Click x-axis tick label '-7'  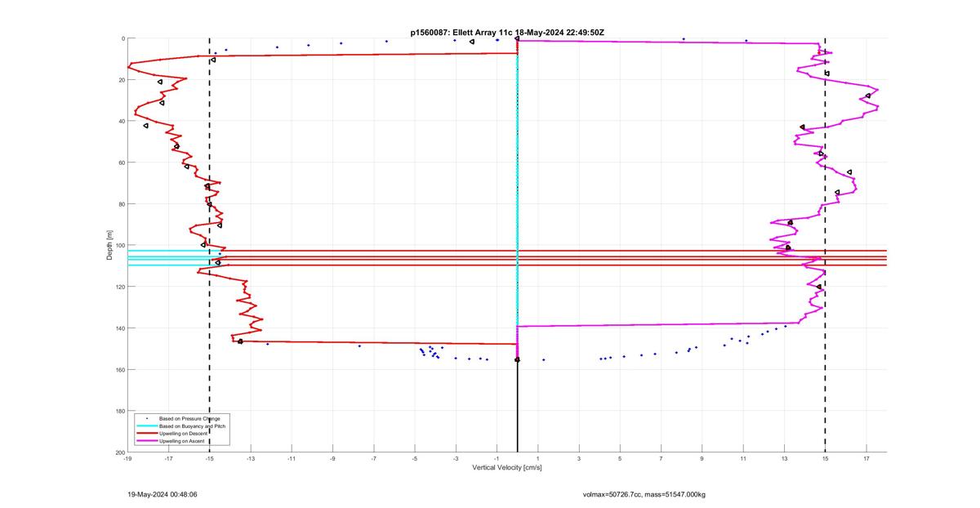point(373,459)
